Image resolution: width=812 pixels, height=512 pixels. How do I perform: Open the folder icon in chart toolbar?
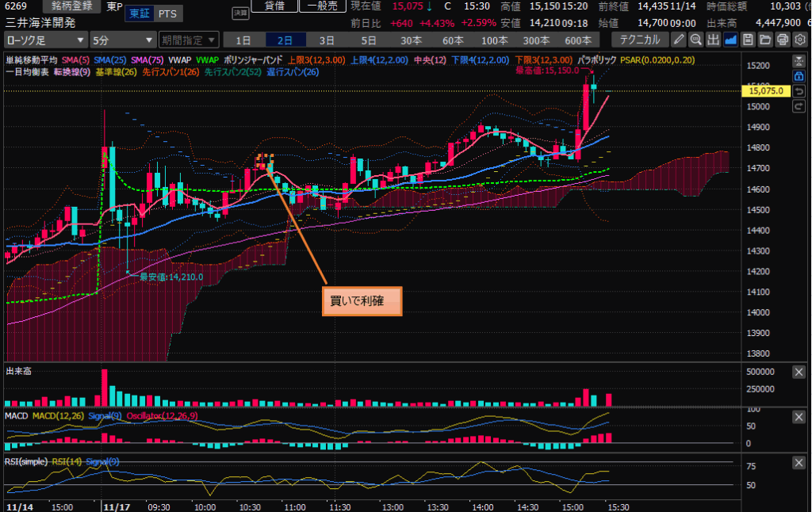coord(765,39)
